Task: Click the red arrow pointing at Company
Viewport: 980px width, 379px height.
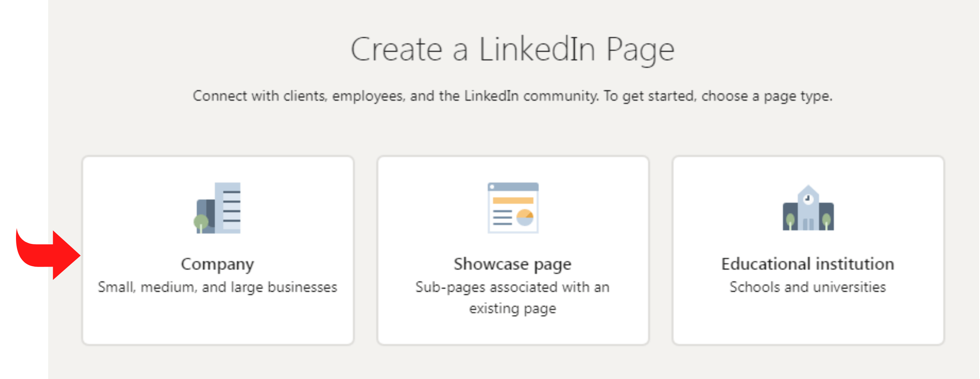Action: [48, 254]
